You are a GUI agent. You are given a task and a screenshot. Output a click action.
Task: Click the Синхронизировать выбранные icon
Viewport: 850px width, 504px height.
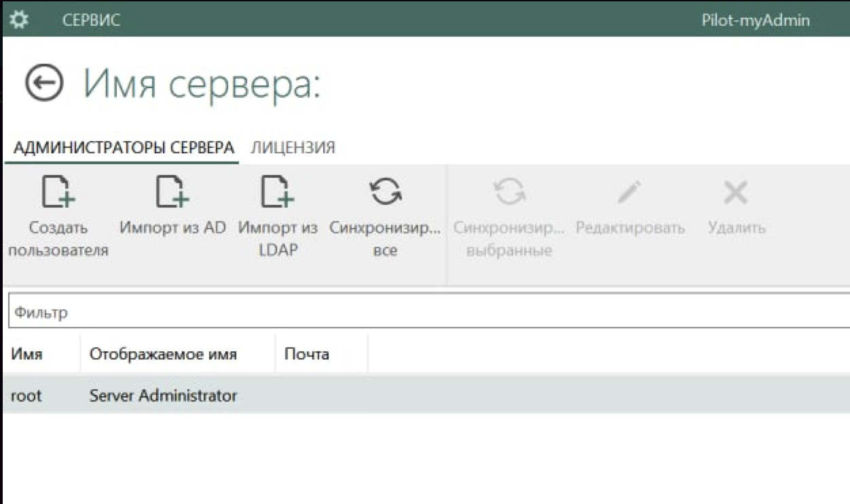(x=510, y=192)
